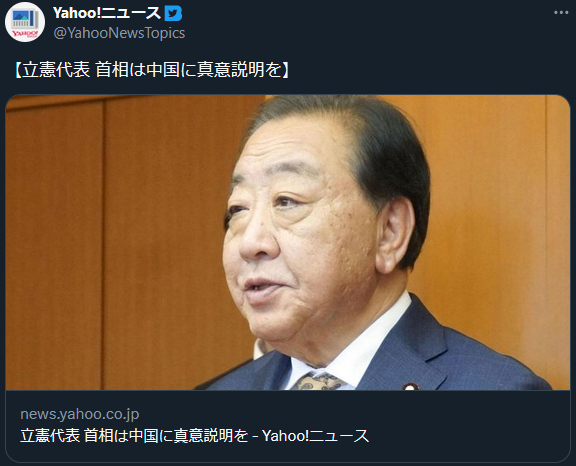The image size is (576, 466).
Task: Open the news article preview photo
Action: (x=288, y=242)
